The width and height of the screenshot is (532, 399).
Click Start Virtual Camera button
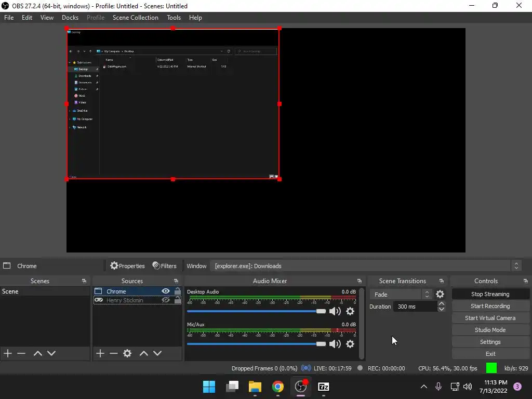click(x=490, y=318)
